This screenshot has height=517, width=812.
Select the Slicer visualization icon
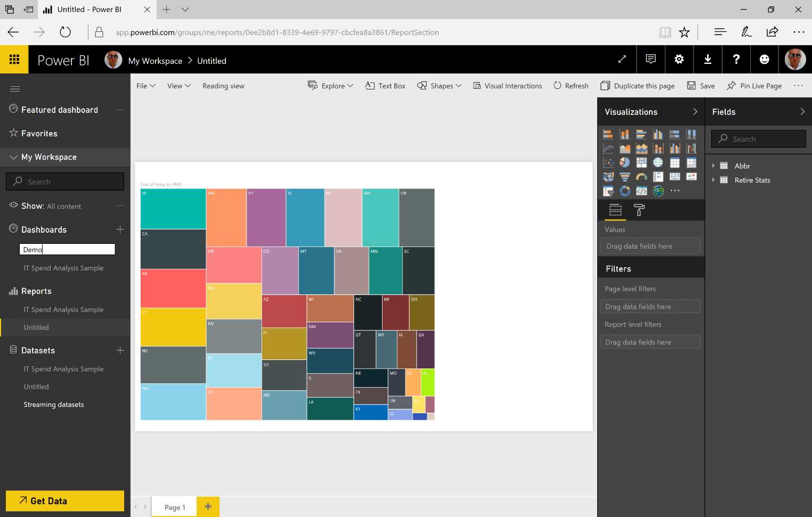click(x=608, y=191)
